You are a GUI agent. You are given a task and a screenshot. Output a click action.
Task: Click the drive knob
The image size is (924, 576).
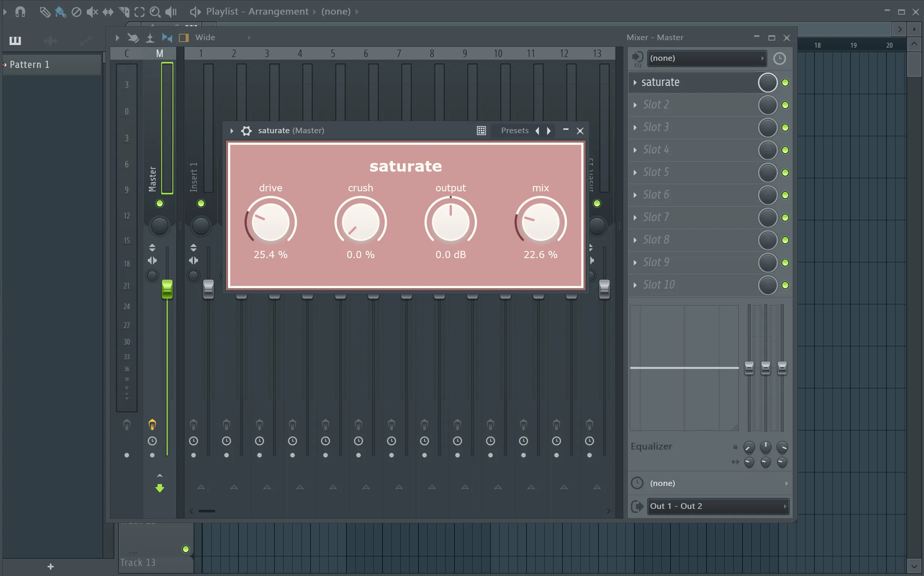271,222
